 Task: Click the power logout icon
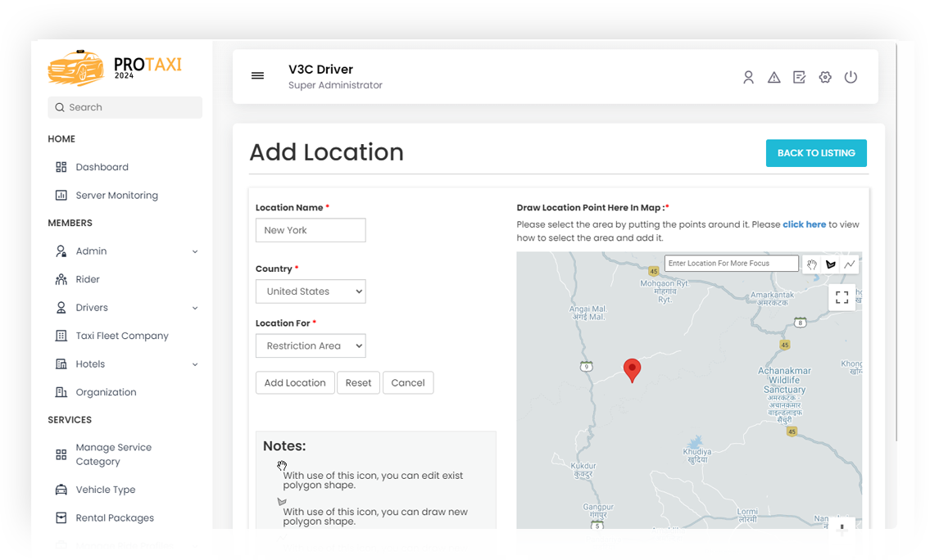851,77
